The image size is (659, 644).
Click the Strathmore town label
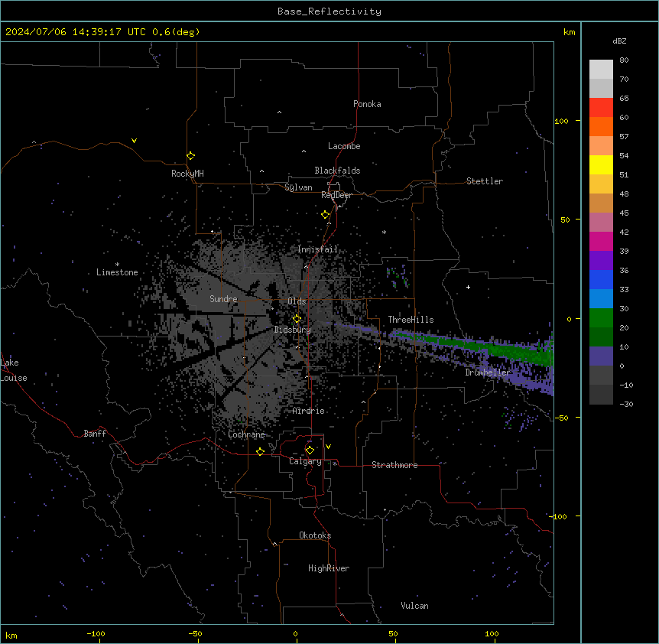click(394, 465)
